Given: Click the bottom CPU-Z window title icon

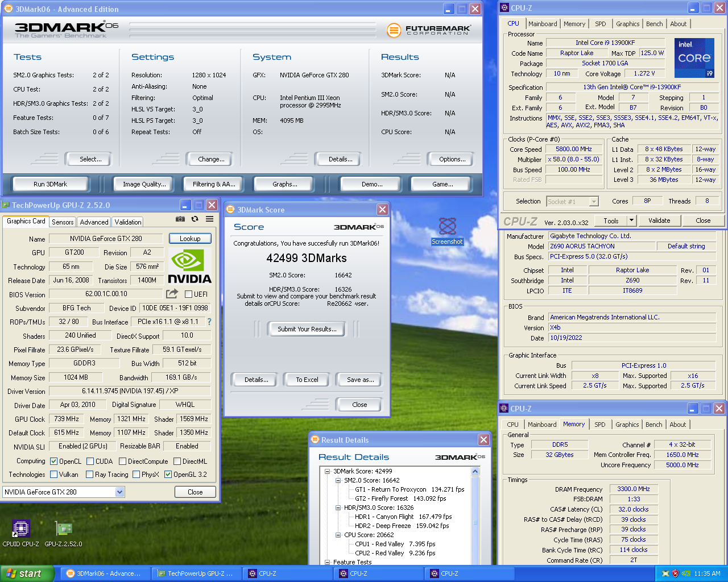Looking at the screenshot, I should point(504,408).
